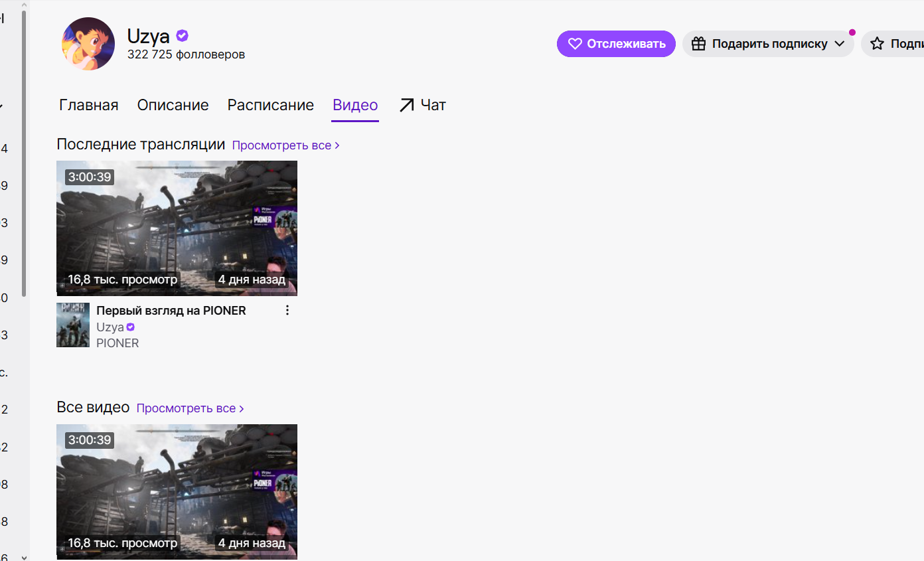Click the Все видео section heading
This screenshot has width=924, height=561.
click(93, 407)
